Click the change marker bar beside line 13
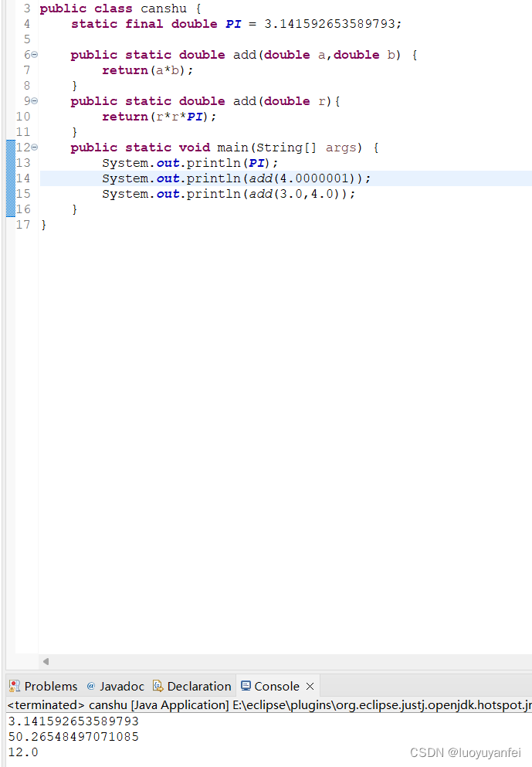Screen dimensions: 532x767 (x=11, y=163)
